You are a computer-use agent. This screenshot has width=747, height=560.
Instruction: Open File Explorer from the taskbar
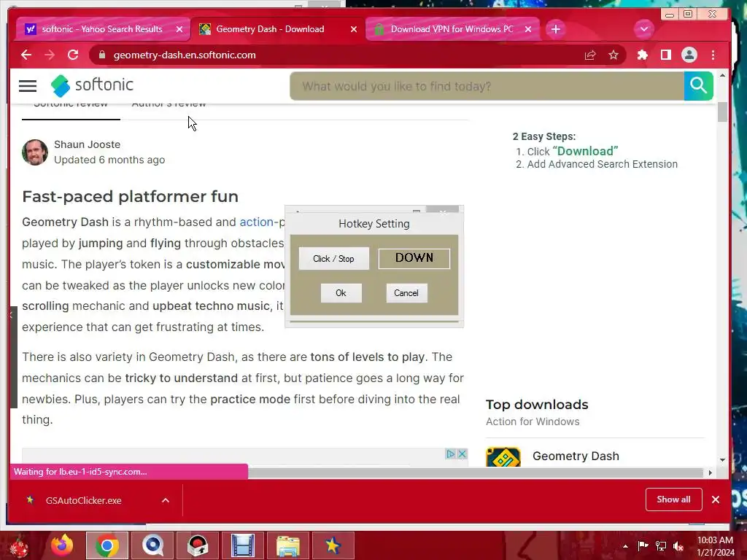pyautogui.click(x=288, y=545)
